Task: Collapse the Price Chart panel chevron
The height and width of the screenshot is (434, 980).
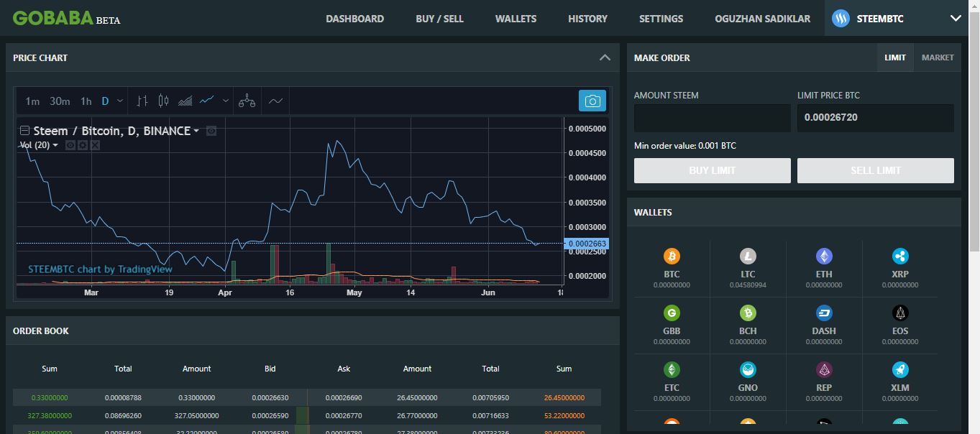Action: coord(605,57)
